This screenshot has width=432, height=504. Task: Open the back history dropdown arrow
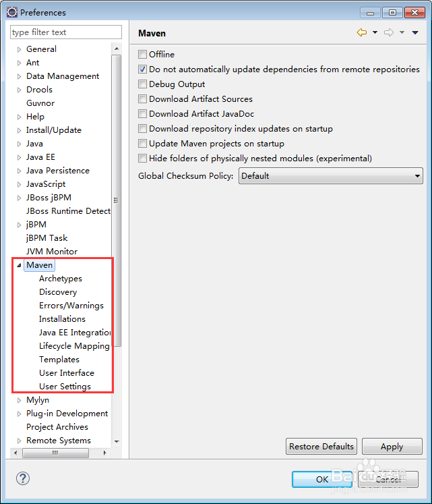[x=375, y=32]
